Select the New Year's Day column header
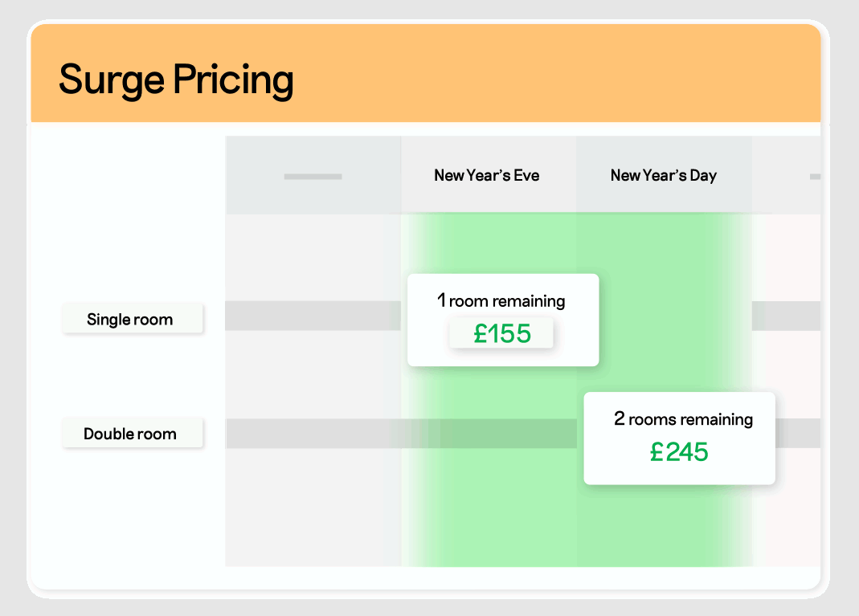The height and width of the screenshot is (616, 859). point(663,175)
